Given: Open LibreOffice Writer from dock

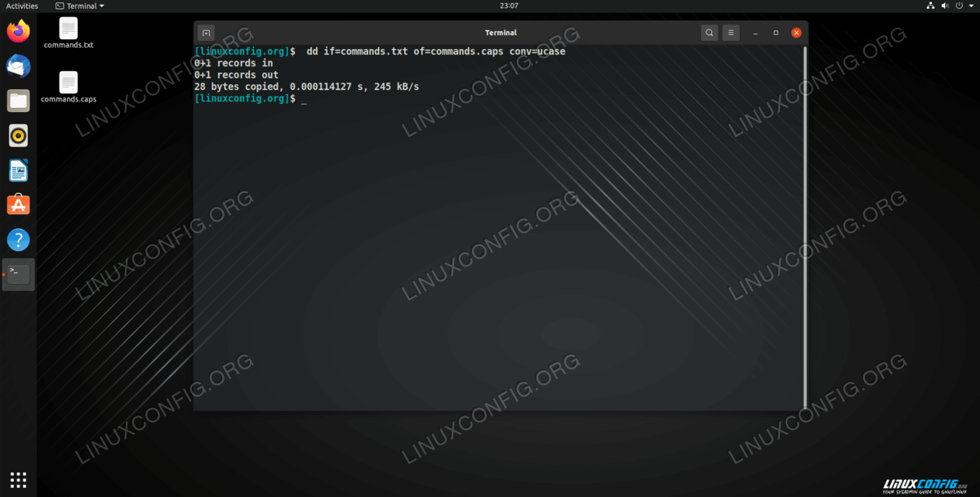Looking at the screenshot, I should 18,171.
